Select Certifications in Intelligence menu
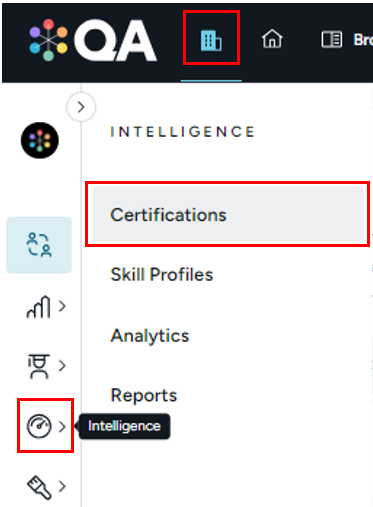 coord(228,214)
